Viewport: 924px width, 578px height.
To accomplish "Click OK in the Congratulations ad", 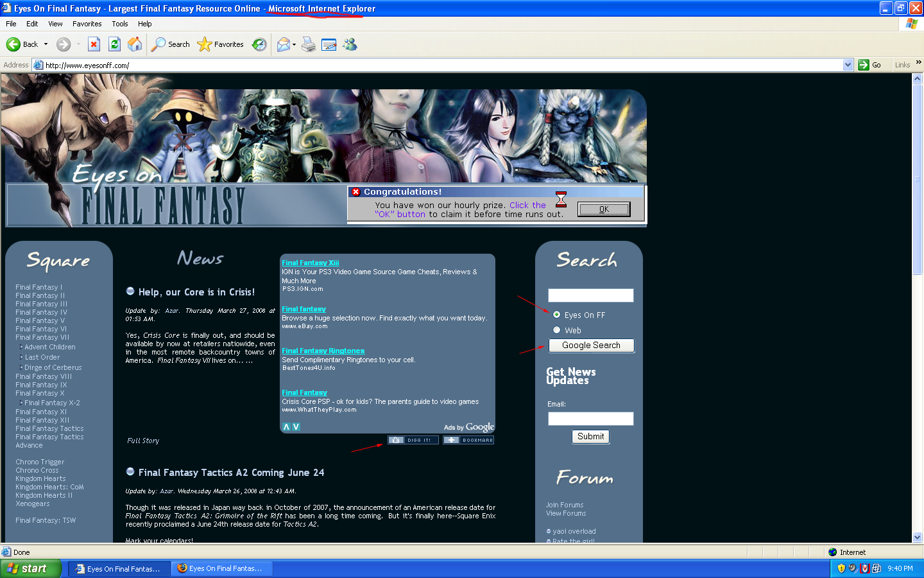I will click(x=604, y=209).
